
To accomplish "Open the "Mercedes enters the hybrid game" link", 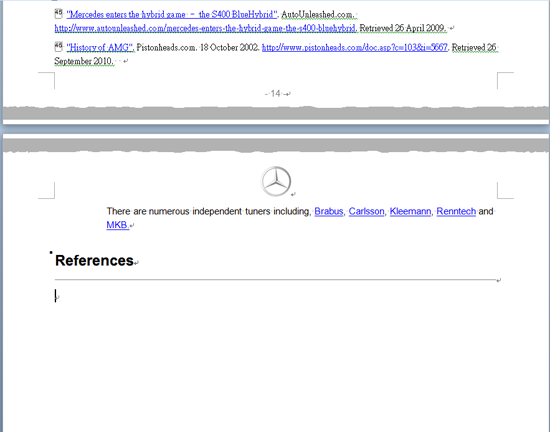I will pos(172,14).
